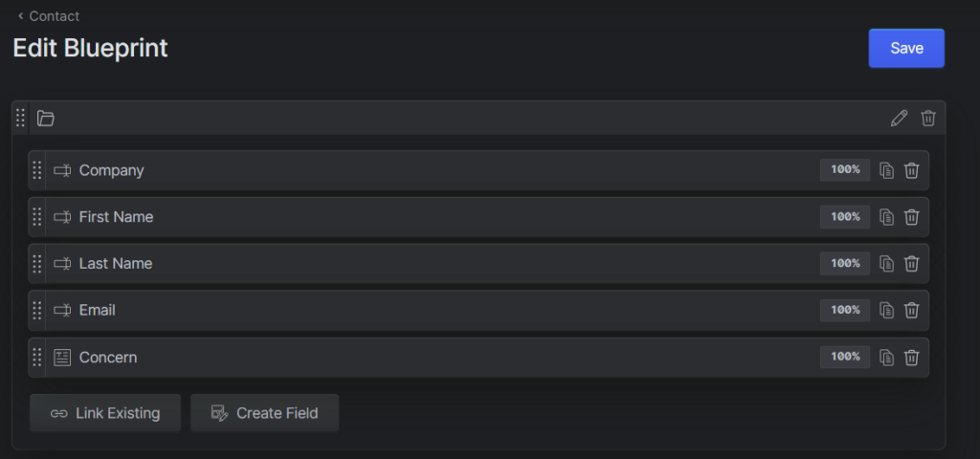Screen dimensions: 980x459
Task: Delete the entire section
Action: tap(928, 119)
